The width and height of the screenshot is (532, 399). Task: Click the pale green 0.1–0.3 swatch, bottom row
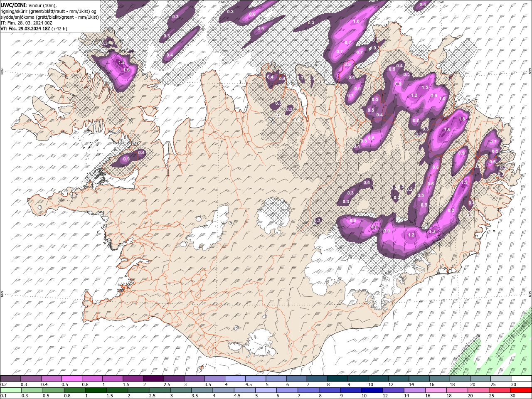click(x=11, y=390)
